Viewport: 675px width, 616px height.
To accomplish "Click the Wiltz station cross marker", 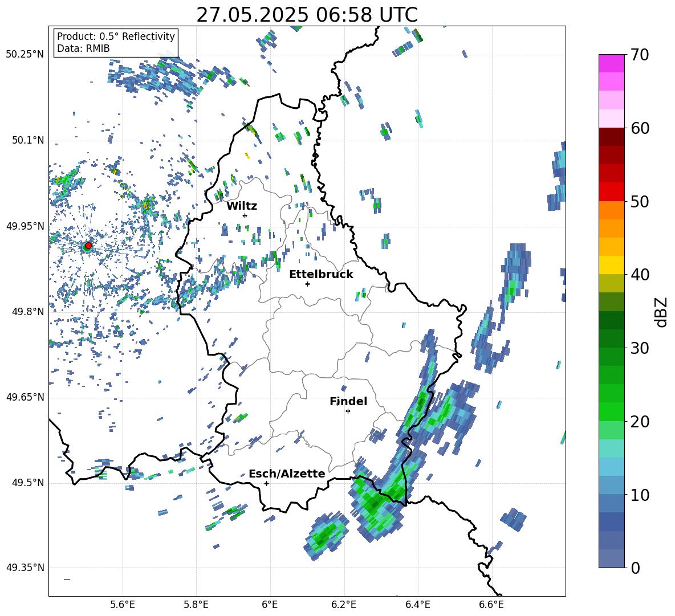I will (245, 215).
